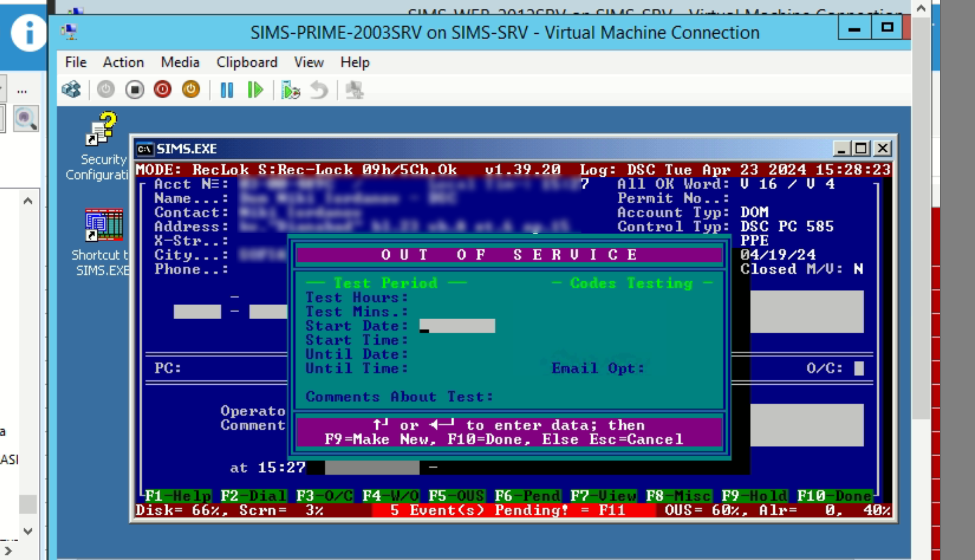The width and height of the screenshot is (975, 560).
Task: Click the blue info circle icon
Action: click(x=29, y=33)
